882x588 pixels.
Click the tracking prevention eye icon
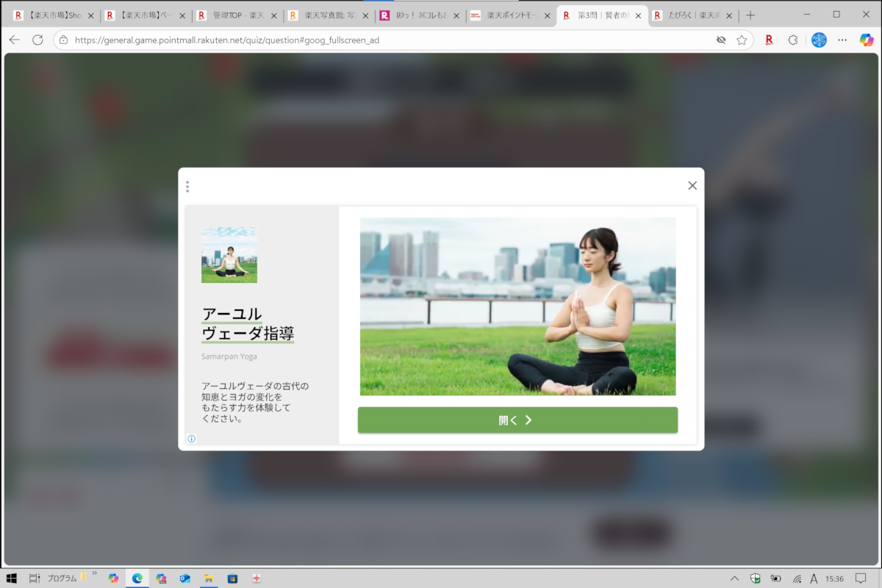[x=721, y=40]
